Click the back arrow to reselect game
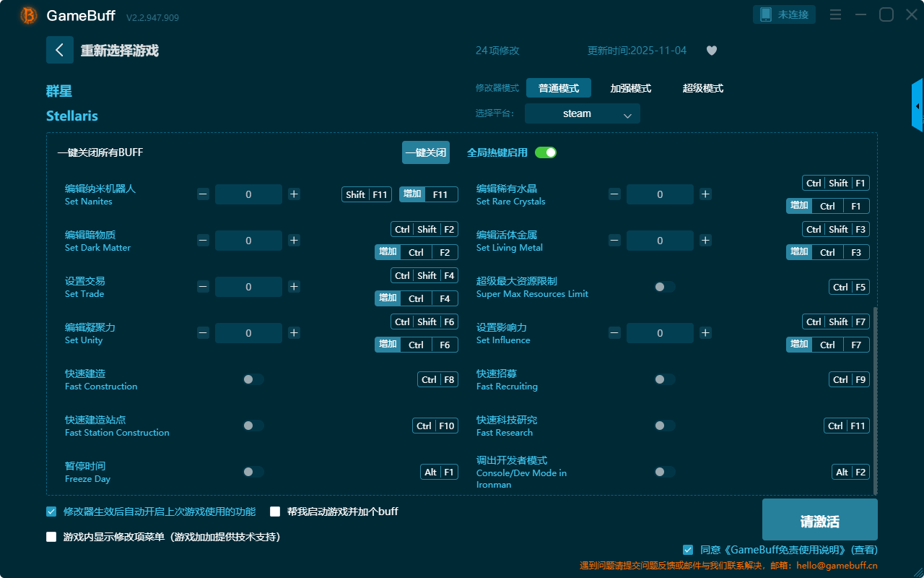The image size is (924, 578). pos(60,50)
